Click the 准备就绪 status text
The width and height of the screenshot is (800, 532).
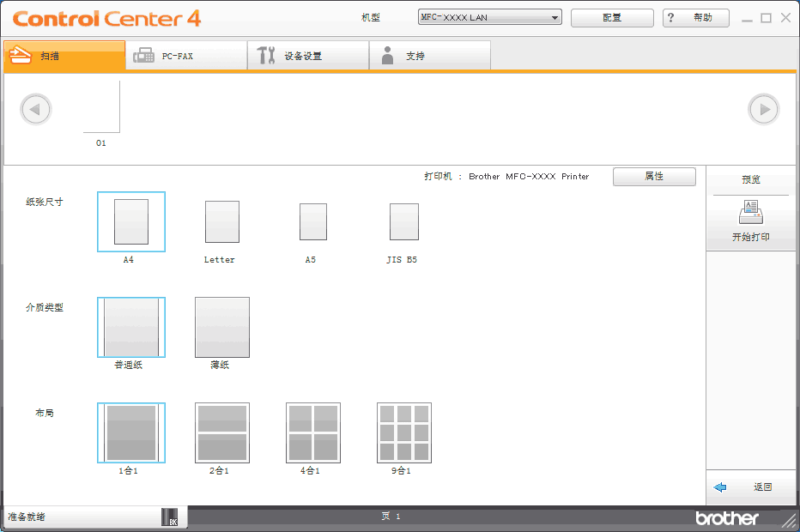coord(27,517)
